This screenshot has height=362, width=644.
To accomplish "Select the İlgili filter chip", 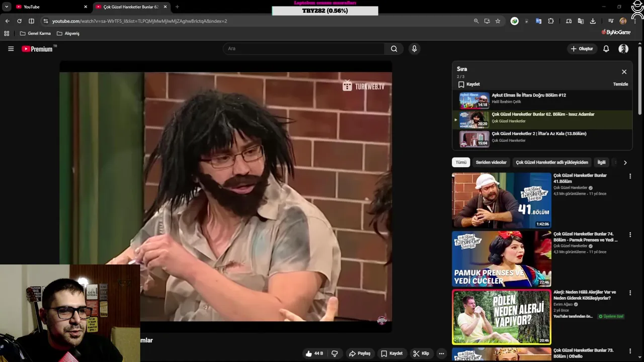I will coord(601,162).
